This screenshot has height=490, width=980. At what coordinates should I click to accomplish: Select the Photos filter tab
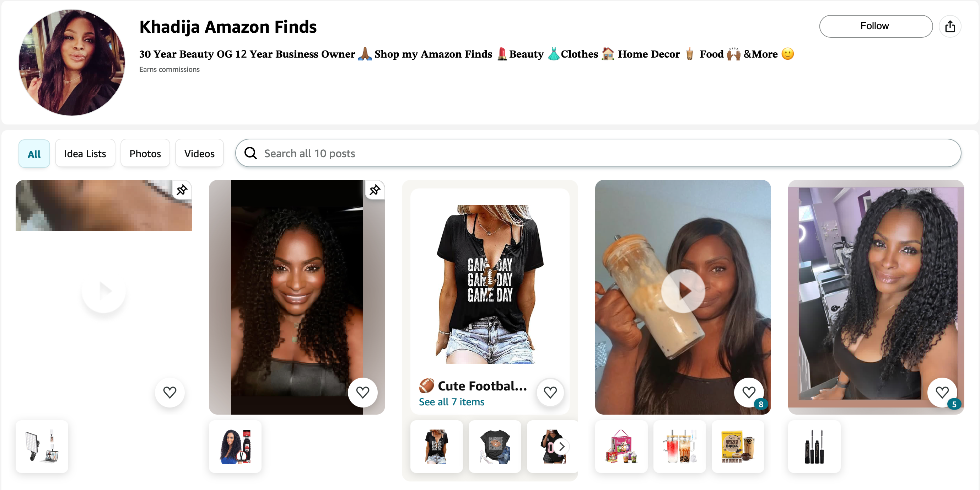145,153
